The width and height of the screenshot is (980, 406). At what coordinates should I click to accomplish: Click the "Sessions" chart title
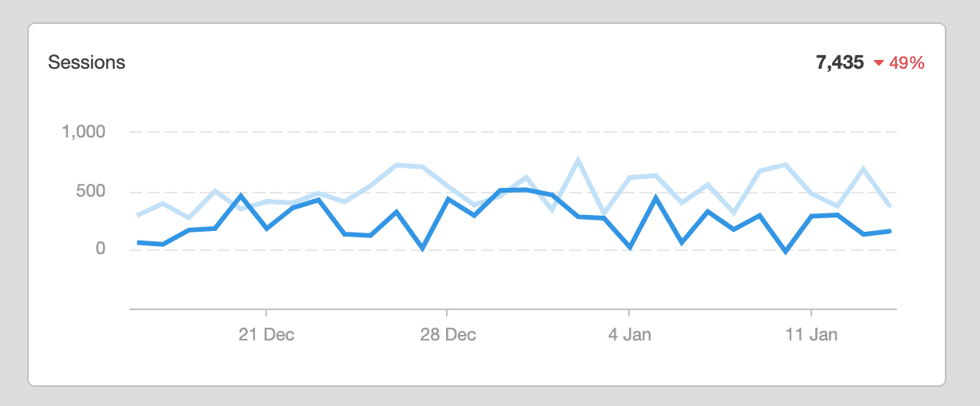tap(86, 62)
